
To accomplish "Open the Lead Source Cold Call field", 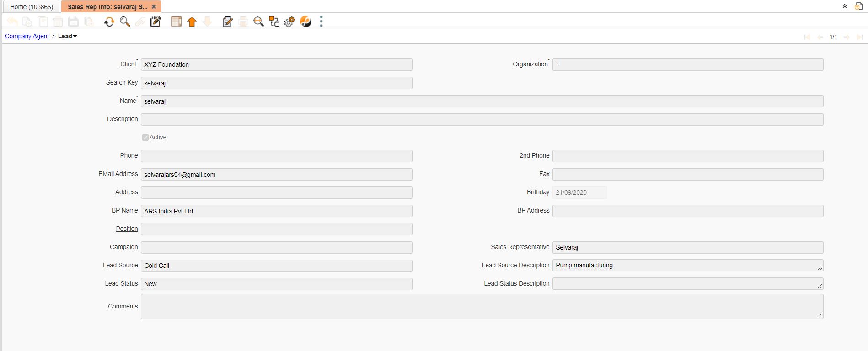I will tap(276, 266).
